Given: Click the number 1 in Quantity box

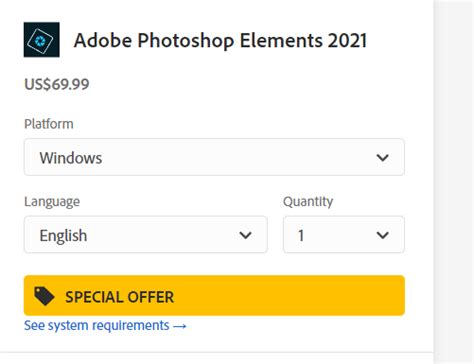Looking at the screenshot, I should click(x=301, y=235).
